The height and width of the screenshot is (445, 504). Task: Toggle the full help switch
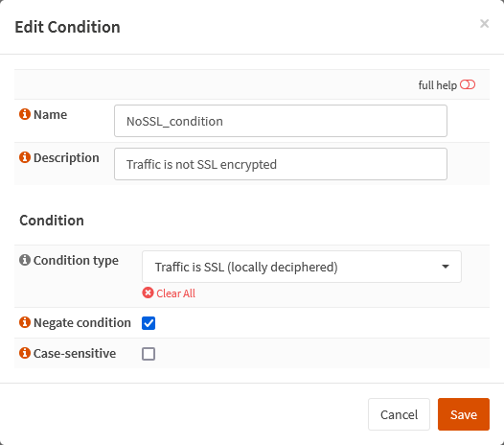468,84
